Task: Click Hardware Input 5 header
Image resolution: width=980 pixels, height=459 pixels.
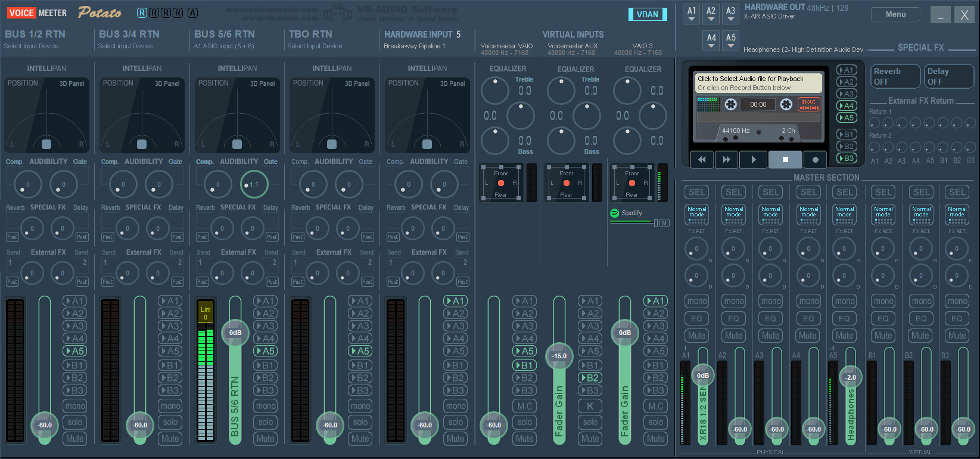Action: [x=422, y=35]
